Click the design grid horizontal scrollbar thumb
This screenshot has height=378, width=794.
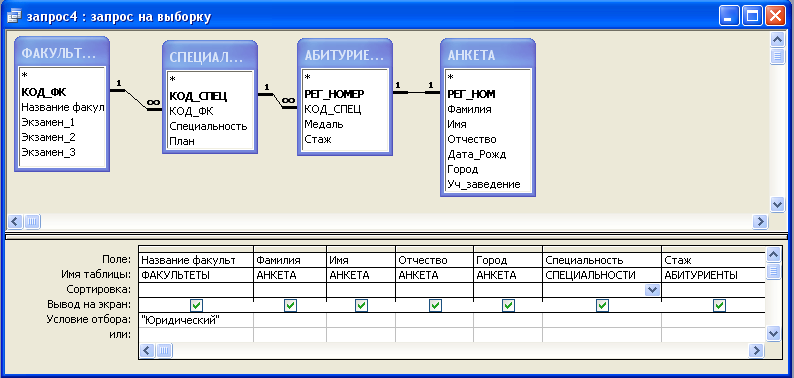tap(164, 350)
